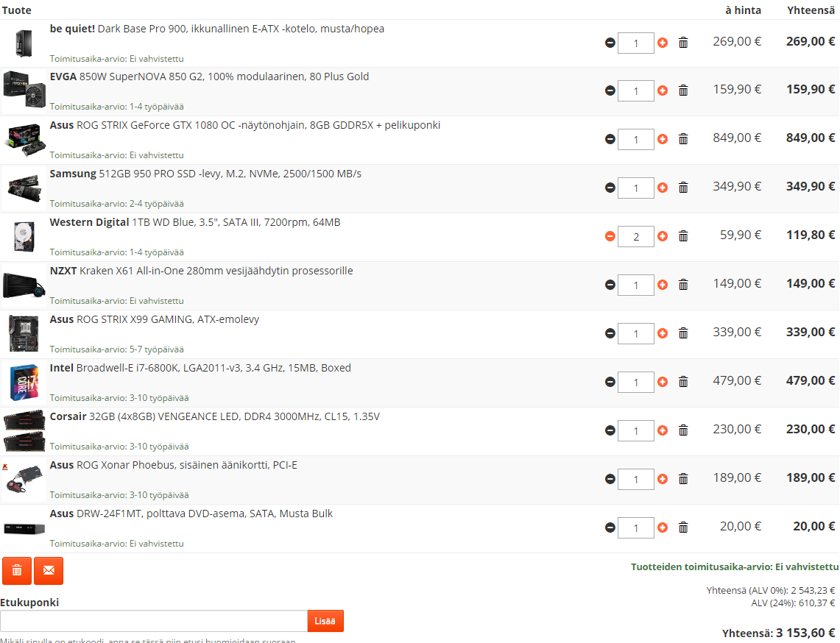This screenshot has height=643, width=840.
Task: Open Asus DRW-24F1MT DVD drive link
Action: [x=191, y=514]
